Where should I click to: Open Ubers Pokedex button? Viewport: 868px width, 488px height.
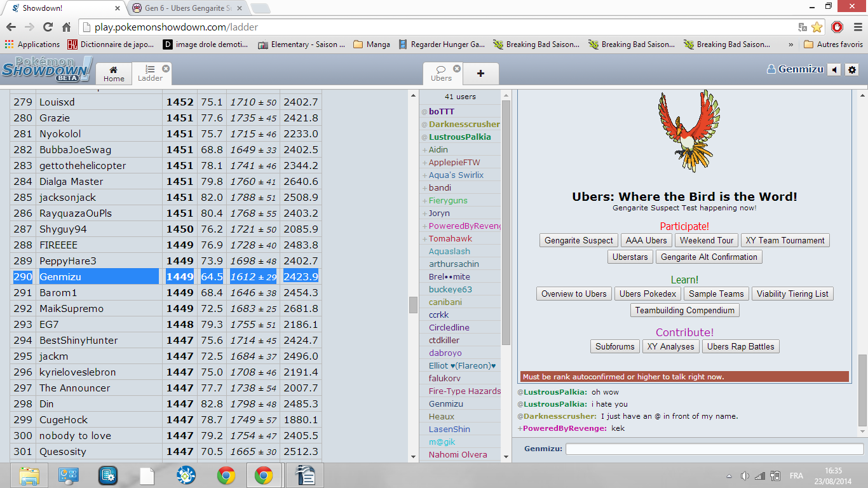point(648,294)
